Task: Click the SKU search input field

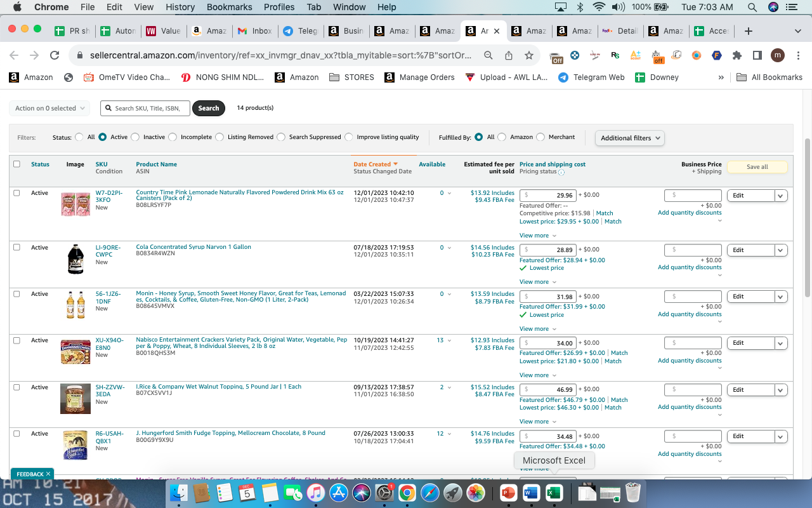Action: (145, 108)
